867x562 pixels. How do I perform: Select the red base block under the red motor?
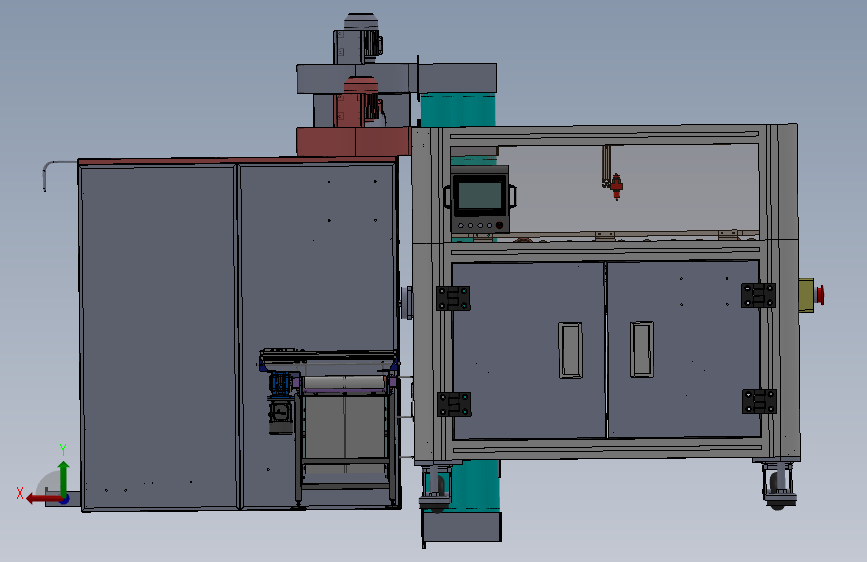(x=354, y=142)
